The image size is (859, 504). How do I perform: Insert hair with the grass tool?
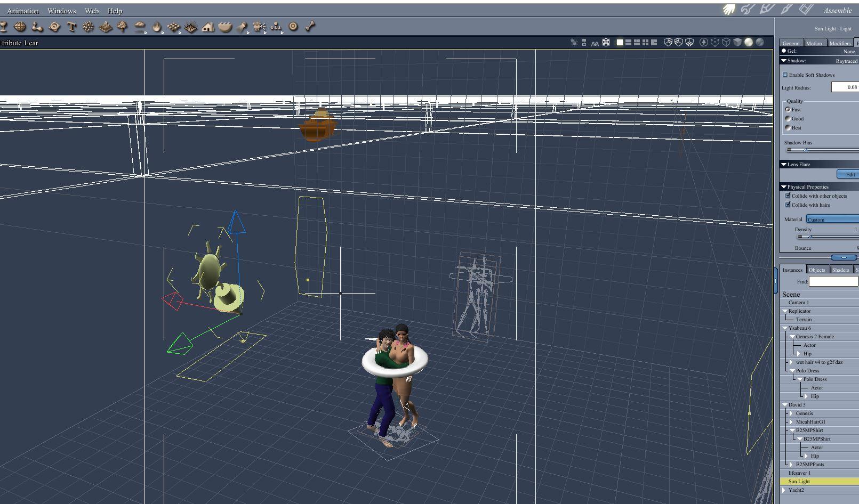[191, 27]
